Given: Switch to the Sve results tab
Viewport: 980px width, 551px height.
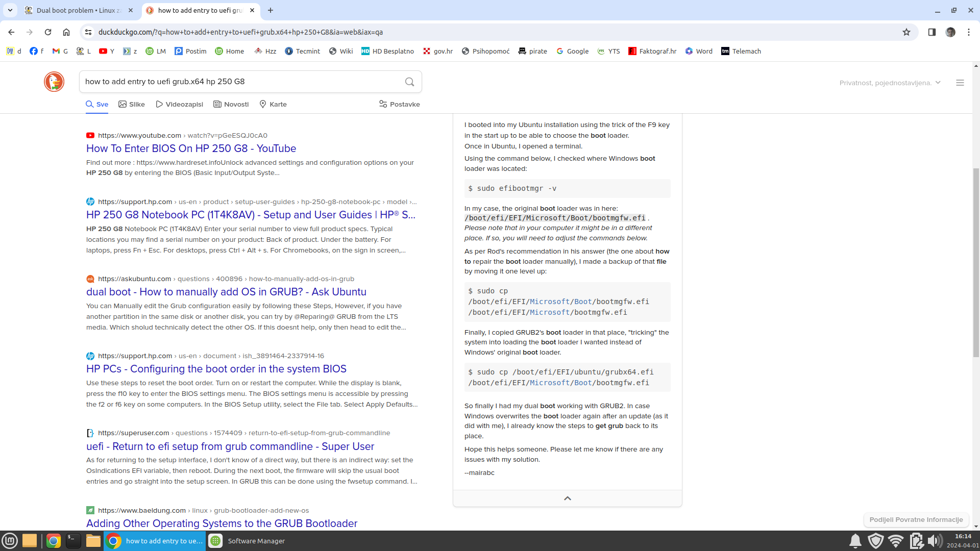Looking at the screenshot, I should click(x=97, y=104).
